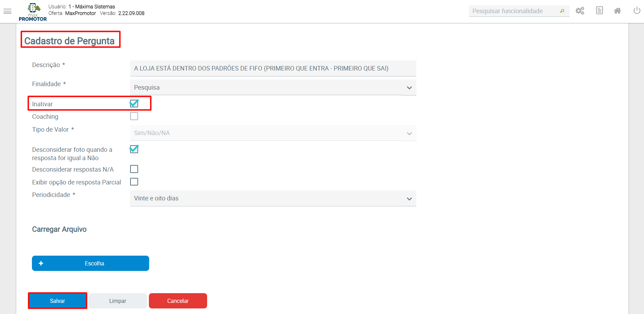Viewport: 644px width, 314px height.
Task: Clear the form with Limpar
Action: pos(118,301)
